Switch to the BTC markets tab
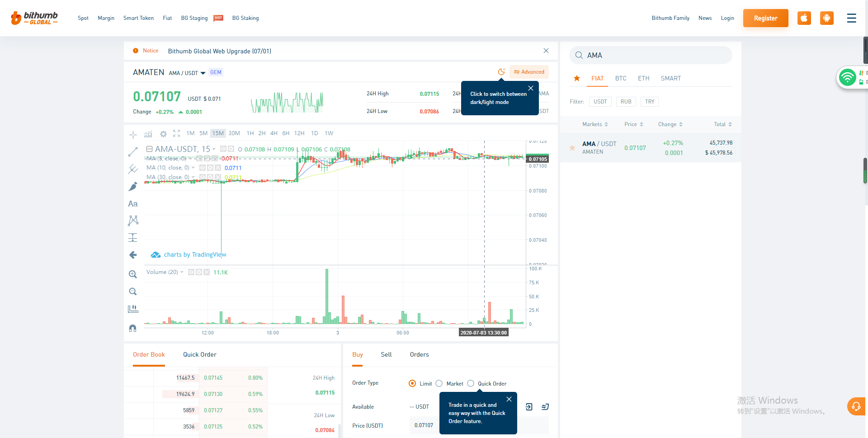 [621, 78]
